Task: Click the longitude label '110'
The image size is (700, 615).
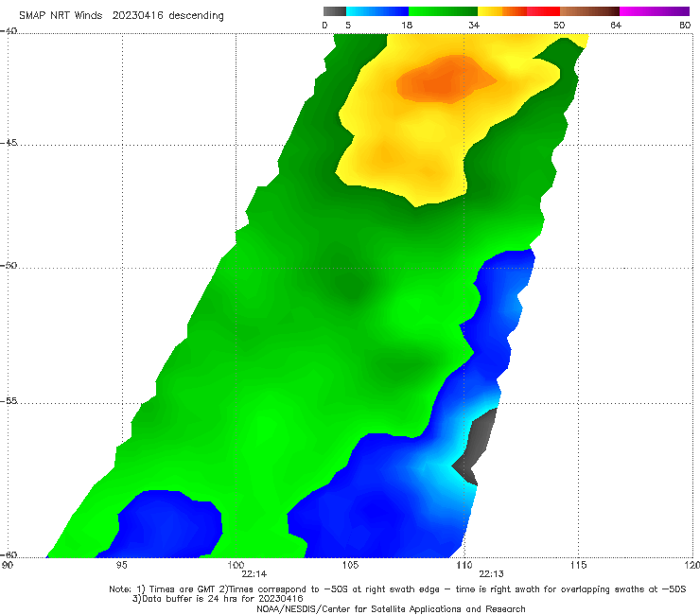Action: (464, 566)
